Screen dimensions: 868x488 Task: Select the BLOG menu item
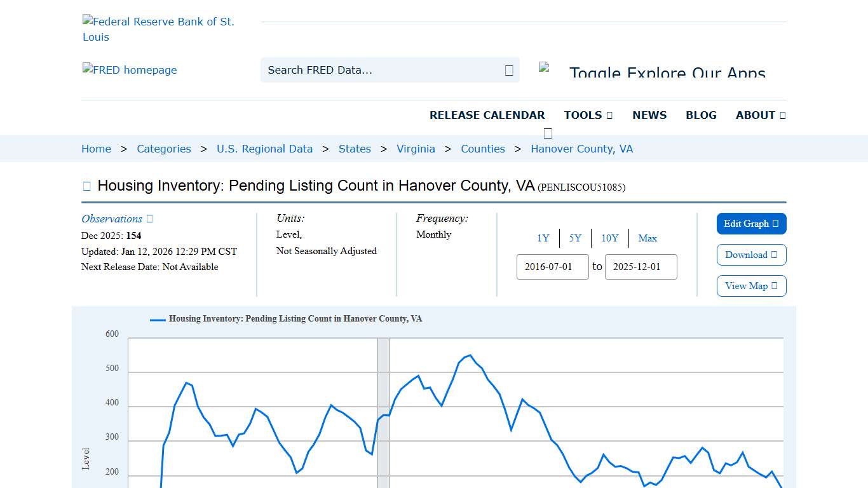701,115
